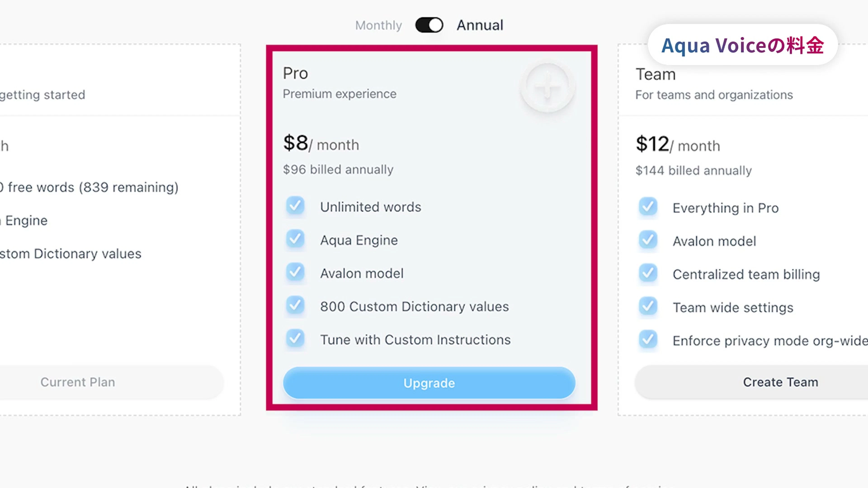
Task: Click the Team wide settings checkmark
Action: click(x=648, y=306)
